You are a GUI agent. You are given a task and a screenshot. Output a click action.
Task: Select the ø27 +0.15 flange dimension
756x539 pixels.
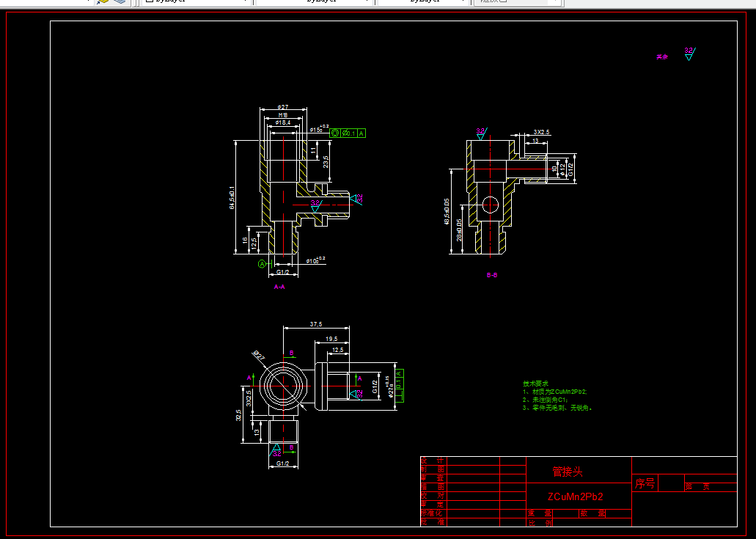point(392,386)
